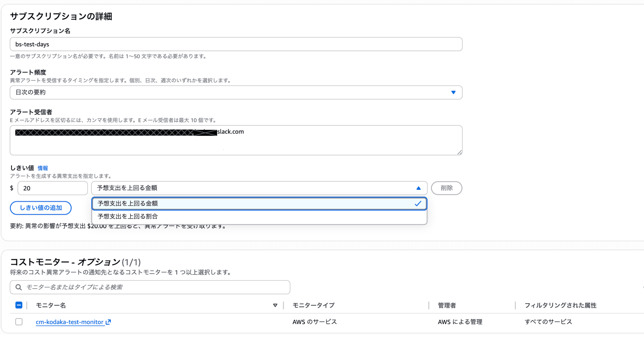
Task: Click the subscription name field bs-test-days
Action: click(x=236, y=44)
